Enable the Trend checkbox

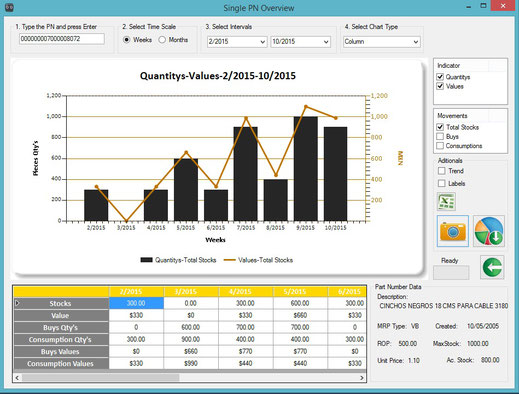coord(442,171)
